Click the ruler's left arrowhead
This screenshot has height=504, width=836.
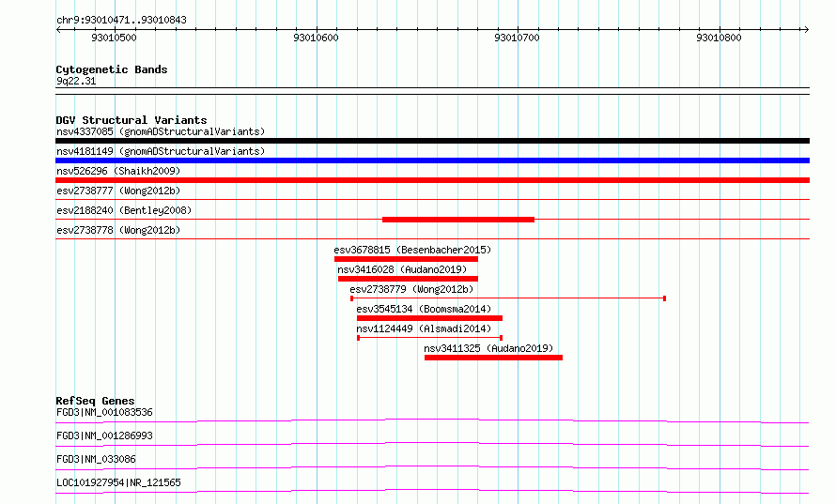point(58,30)
